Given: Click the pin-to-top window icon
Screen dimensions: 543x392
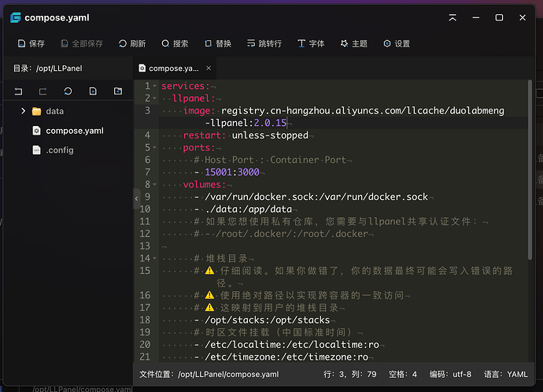Looking at the screenshot, I should [452, 17].
